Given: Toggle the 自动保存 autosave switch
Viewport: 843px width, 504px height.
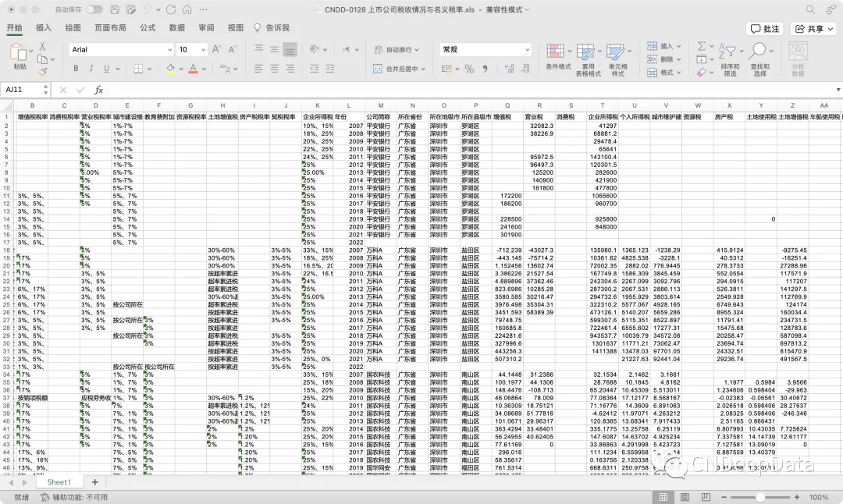Looking at the screenshot, I should point(94,9).
